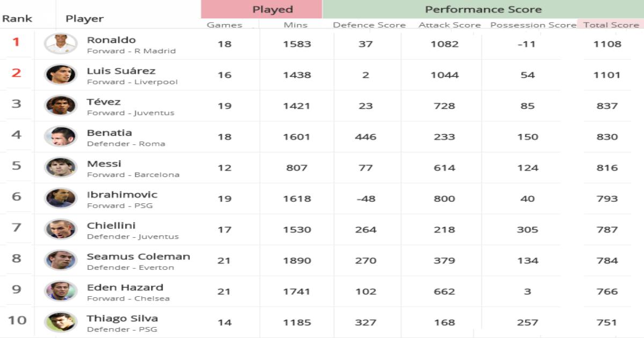Sort table by Defence Score header

369,25
